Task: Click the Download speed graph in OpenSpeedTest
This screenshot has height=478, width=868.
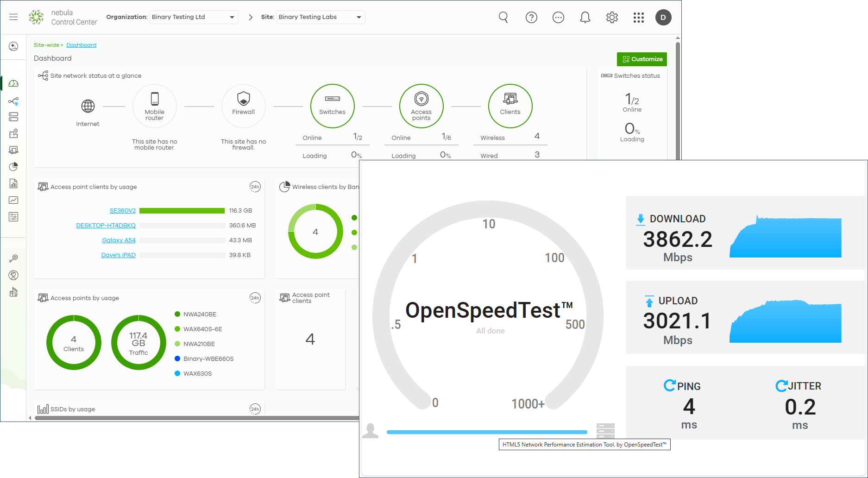Action: [x=786, y=236]
